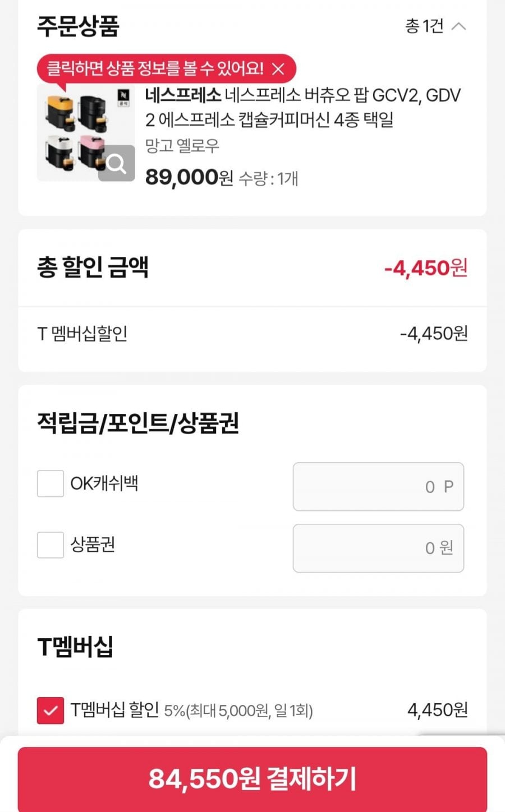Uncheck the T멤버십 할인 checkbox

pos(50,710)
